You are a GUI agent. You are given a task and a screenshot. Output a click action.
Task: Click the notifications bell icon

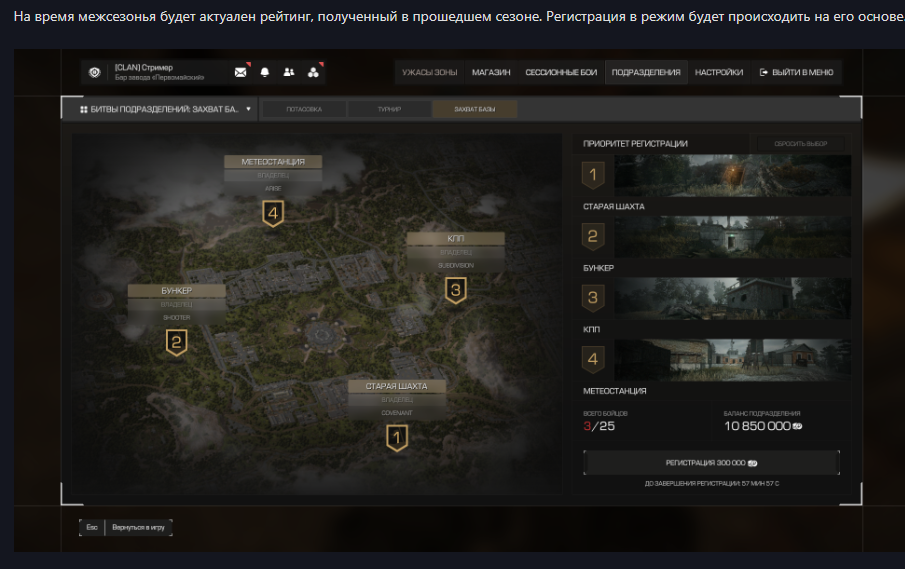coord(265,72)
